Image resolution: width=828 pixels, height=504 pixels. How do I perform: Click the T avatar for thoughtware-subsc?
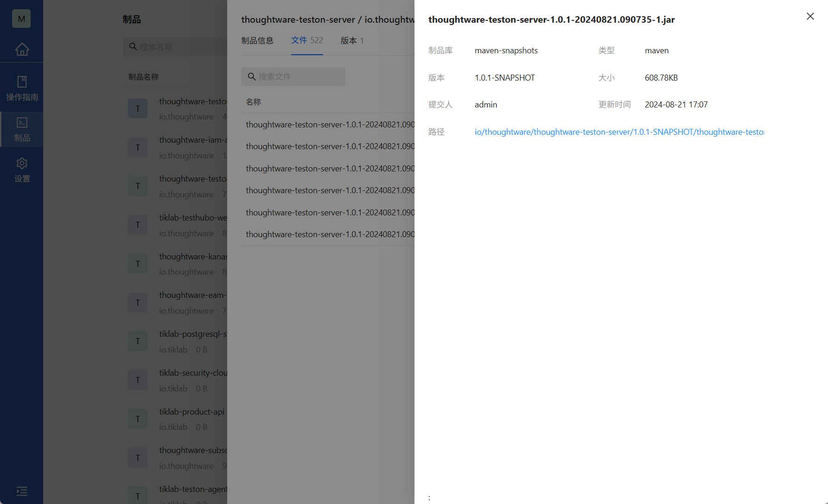[x=138, y=458]
